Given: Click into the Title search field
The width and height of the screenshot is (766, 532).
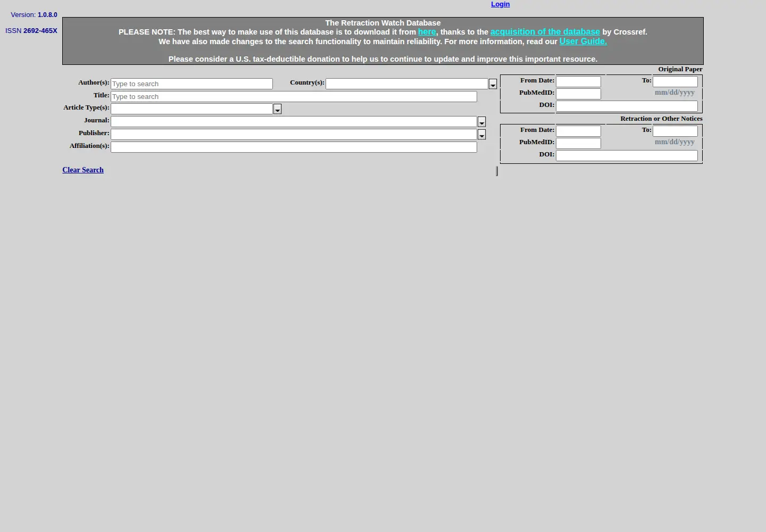Looking at the screenshot, I should 294,97.
